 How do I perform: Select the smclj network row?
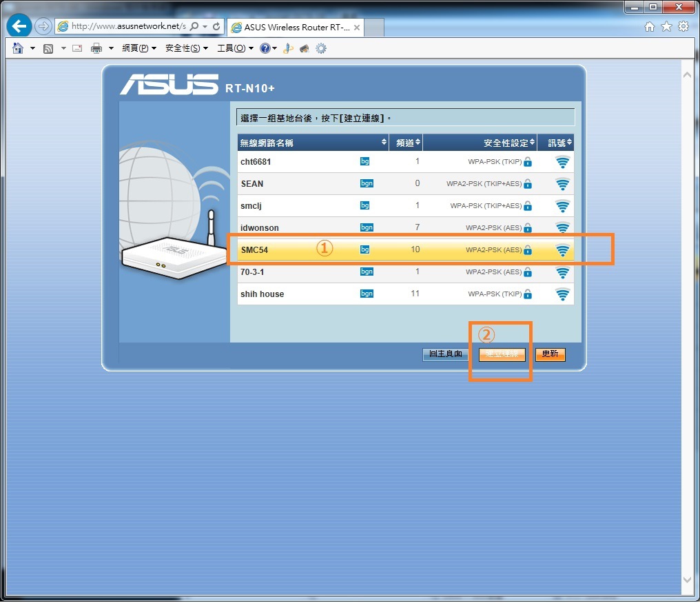pyautogui.click(x=405, y=205)
